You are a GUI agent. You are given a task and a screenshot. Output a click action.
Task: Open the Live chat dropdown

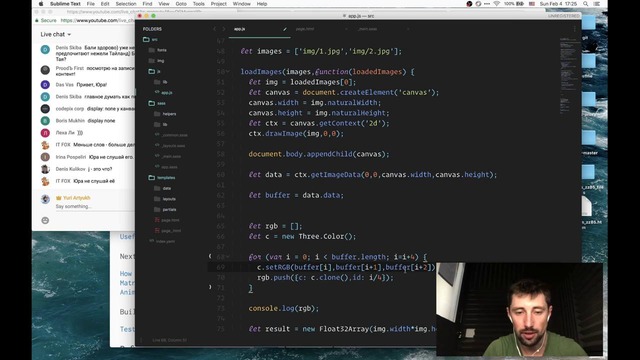pos(56,34)
